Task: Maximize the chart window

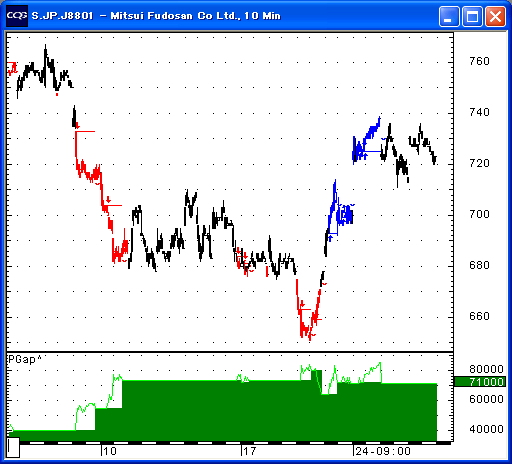Action: pyautogui.click(x=472, y=16)
